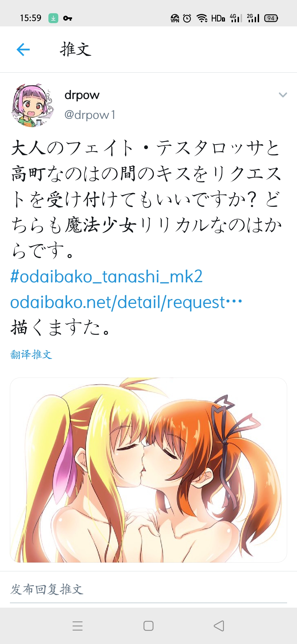Screen dimensions: 297x644
Task: Tap the Wi-Fi status icon
Action: point(202,18)
